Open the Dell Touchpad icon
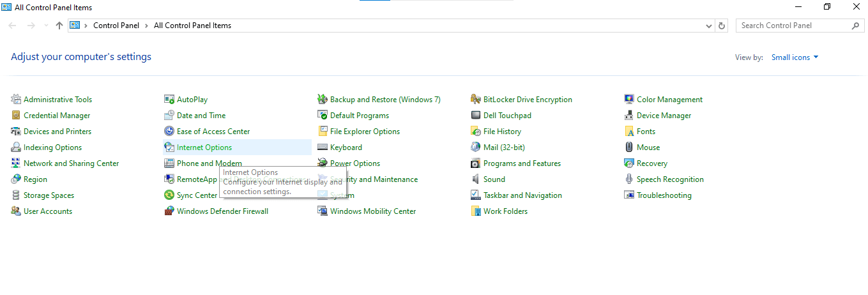This screenshot has width=868, height=295. [x=476, y=116]
